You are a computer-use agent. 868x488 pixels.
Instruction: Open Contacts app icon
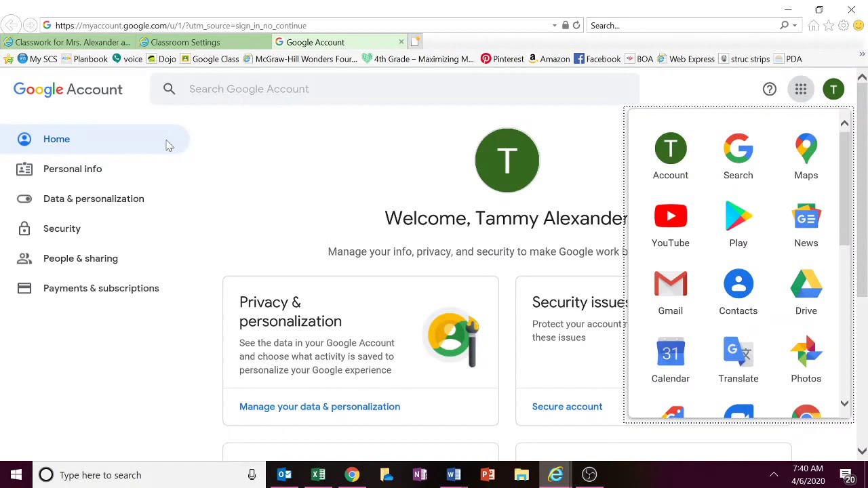pyautogui.click(x=738, y=292)
